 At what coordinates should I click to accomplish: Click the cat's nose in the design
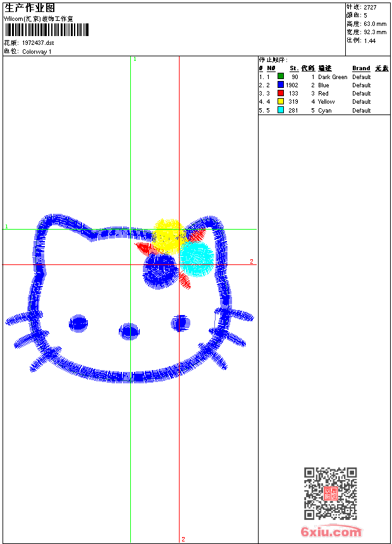click(129, 331)
